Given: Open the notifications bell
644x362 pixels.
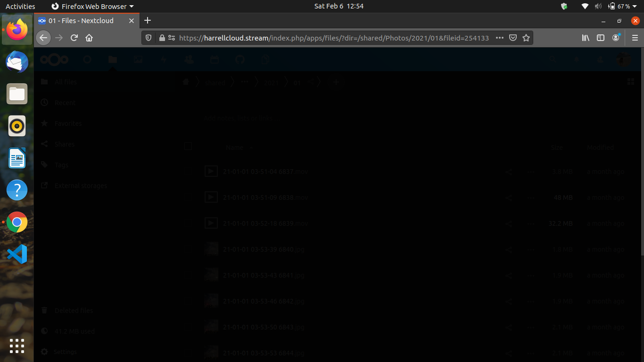Looking at the screenshot, I should click(576, 59).
